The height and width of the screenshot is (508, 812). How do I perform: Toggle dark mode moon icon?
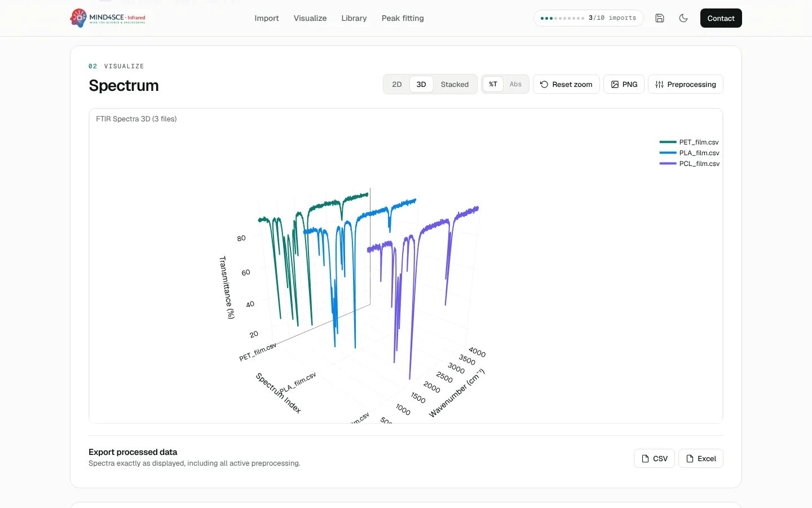point(683,18)
